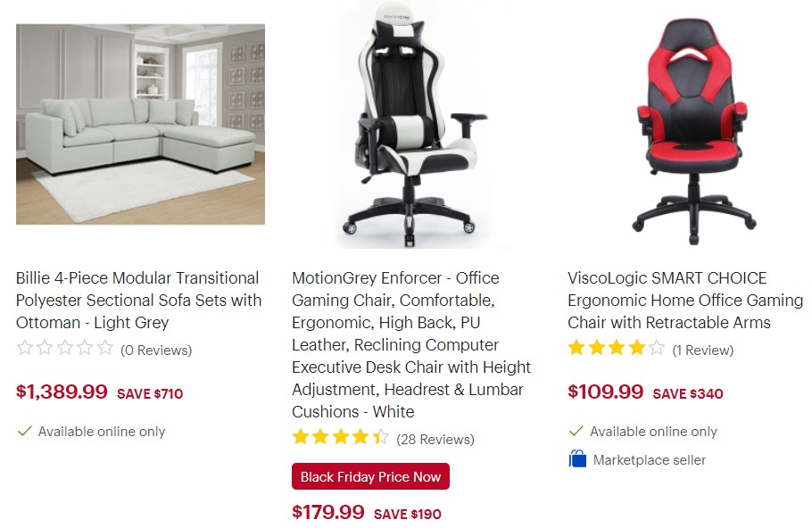Screen dimensions: 812x528
Task: Click the green checkmark under the sofa
Action: tap(24, 431)
